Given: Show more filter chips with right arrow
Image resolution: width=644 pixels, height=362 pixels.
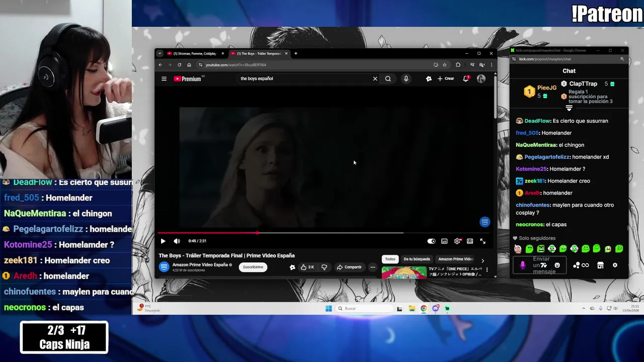Looking at the screenshot, I should coord(482,260).
